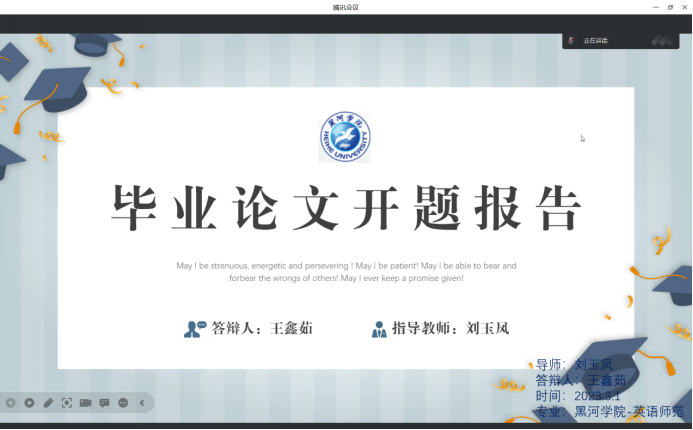Toggle the muted microphone indicator
Image resolution: width=693 pixels, height=430 pixels.
tap(571, 41)
